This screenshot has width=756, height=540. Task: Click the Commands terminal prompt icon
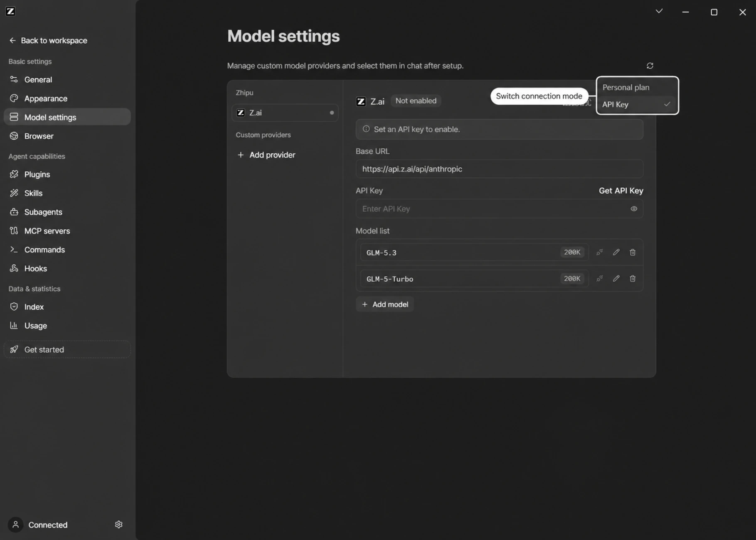click(14, 249)
